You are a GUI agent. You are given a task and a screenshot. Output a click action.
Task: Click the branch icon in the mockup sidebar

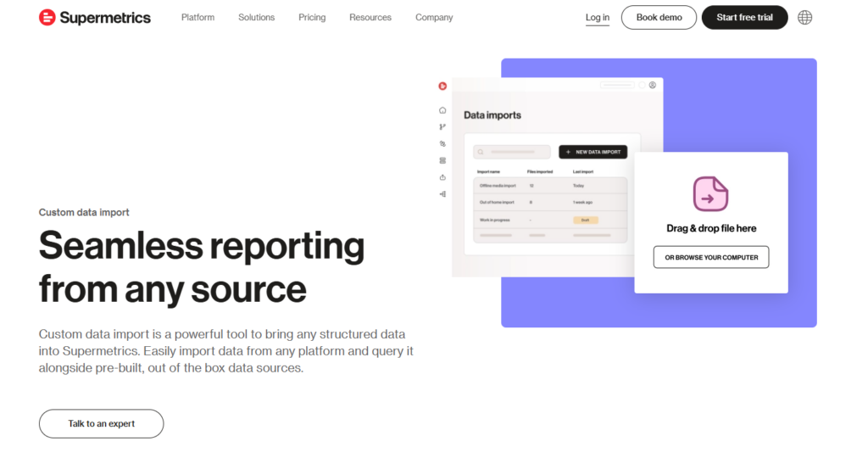(x=442, y=127)
